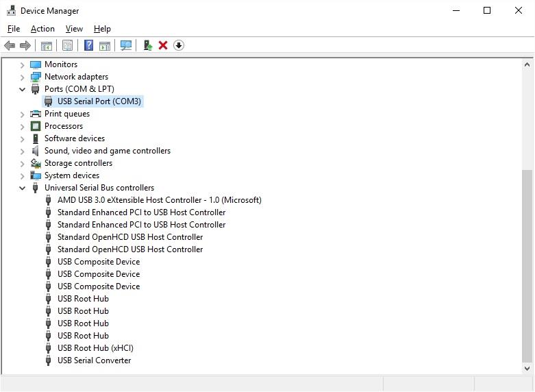Collapse the Ports (COM & LPT) category
Viewport: 535px width, 392px height.
[x=23, y=89]
